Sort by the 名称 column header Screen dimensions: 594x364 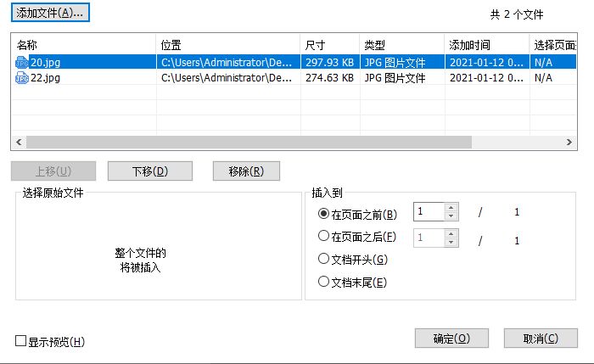click(84, 45)
